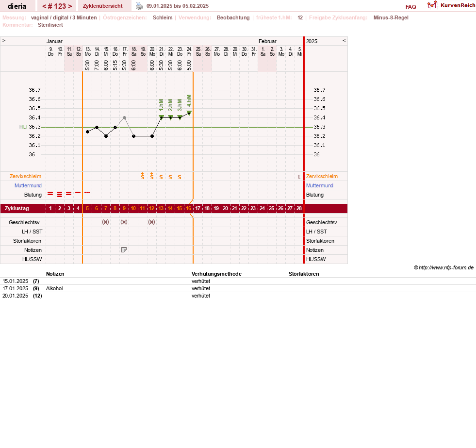This screenshot has width=476, height=448.
Task: Click heavy bleeding symbol on cycle day 2
Action: pyautogui.click(x=60, y=194)
